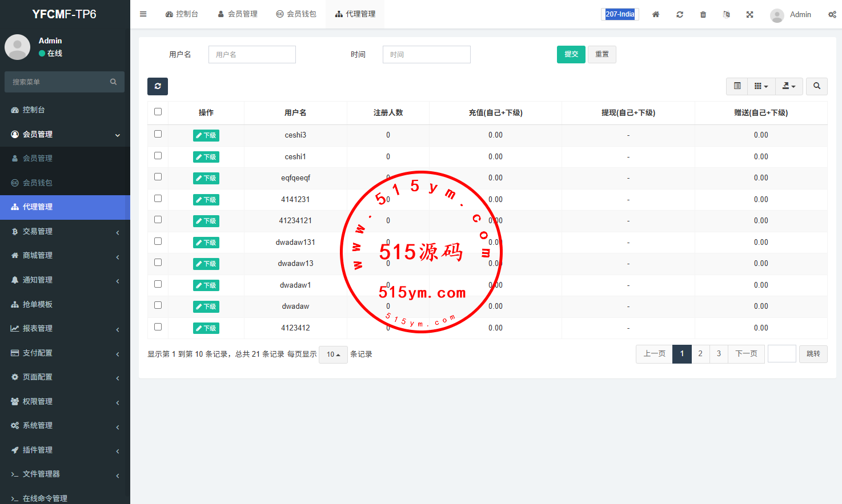Click the 下级 button for ceshi1

206,157
